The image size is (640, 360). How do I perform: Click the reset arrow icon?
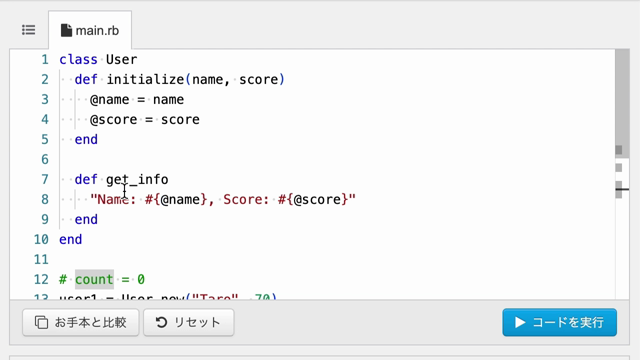click(161, 322)
